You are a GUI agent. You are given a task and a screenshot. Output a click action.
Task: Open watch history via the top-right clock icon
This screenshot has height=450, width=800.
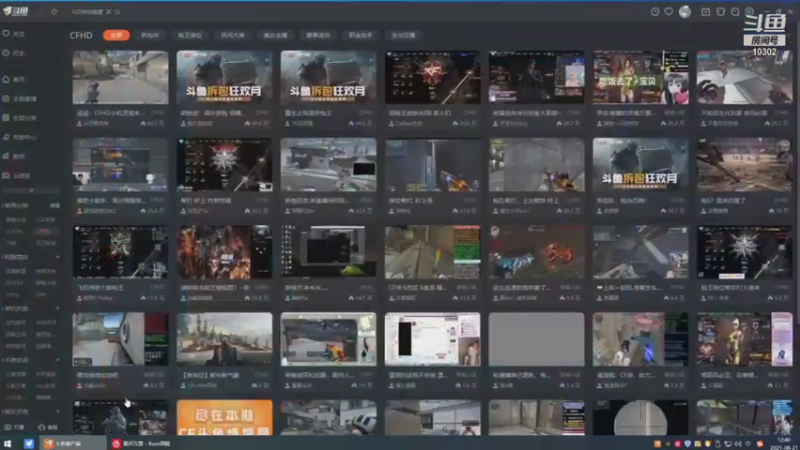coord(655,11)
